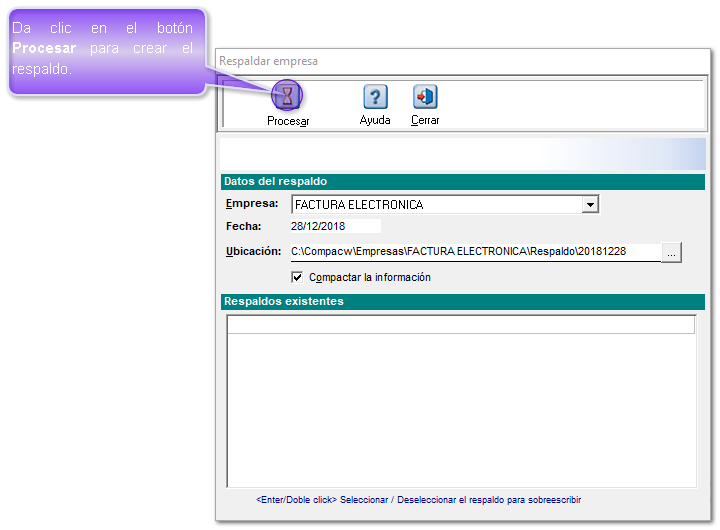Click the Datos del respaldo section header
The height and width of the screenshot is (530, 720).
pos(462,181)
